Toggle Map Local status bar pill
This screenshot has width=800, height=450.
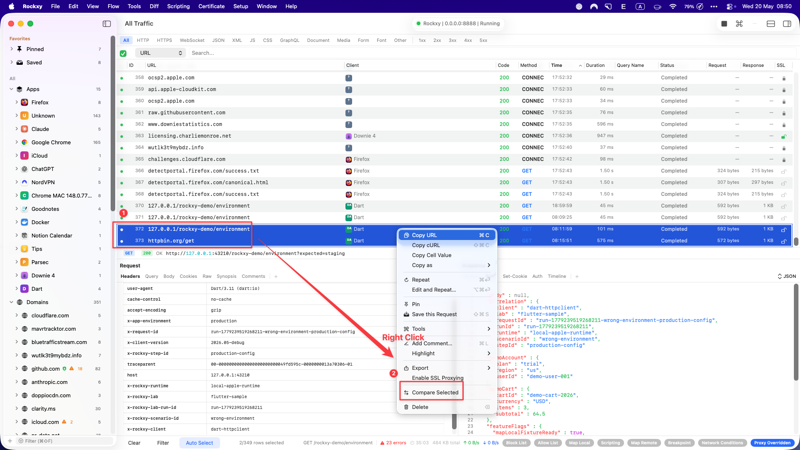pyautogui.click(x=579, y=443)
